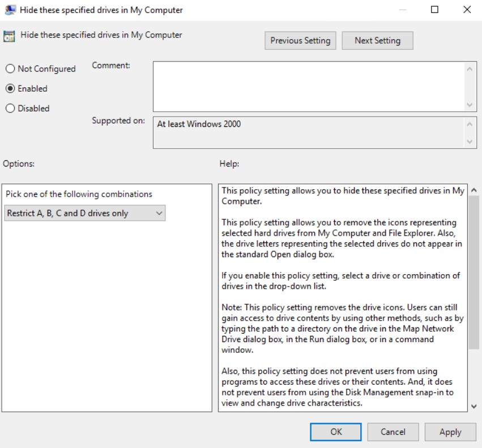Select the Enabled radio button
Screen dimensions: 482x448
(10, 88)
